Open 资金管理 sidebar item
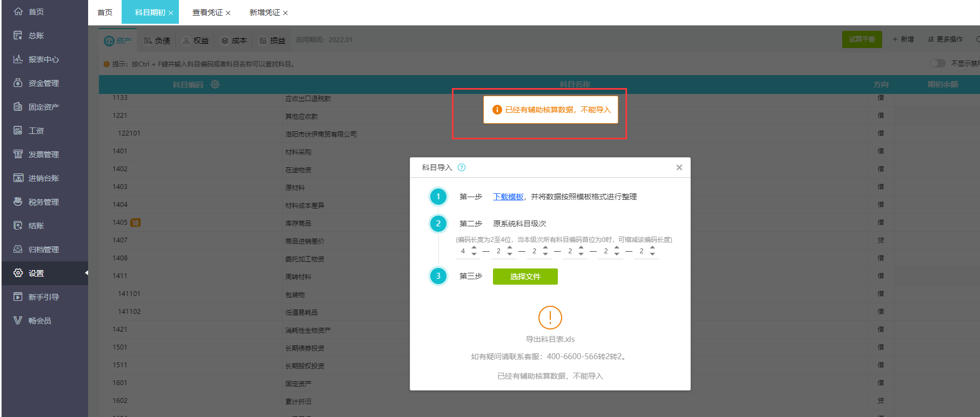Screen dimensions: 980x417 pos(43,83)
